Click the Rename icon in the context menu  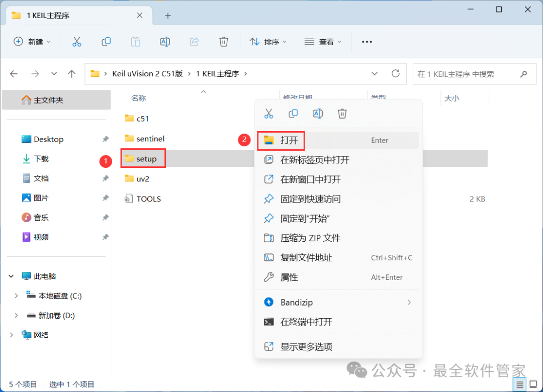(317, 114)
